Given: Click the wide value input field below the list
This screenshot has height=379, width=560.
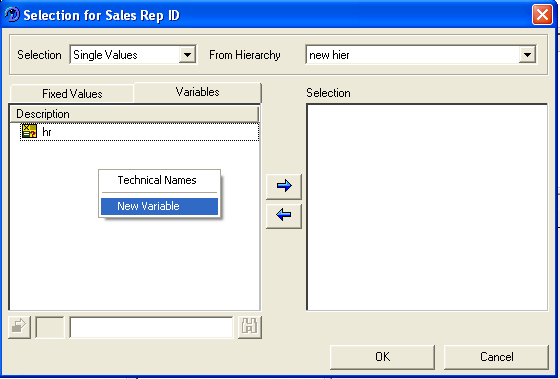Looking at the screenshot, I should (x=151, y=327).
